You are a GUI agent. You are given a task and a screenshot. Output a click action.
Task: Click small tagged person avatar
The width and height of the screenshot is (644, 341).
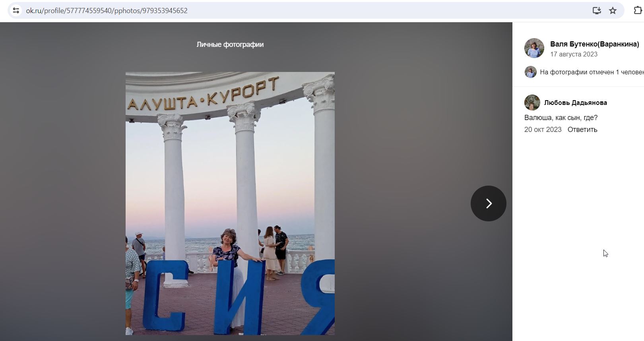(530, 72)
